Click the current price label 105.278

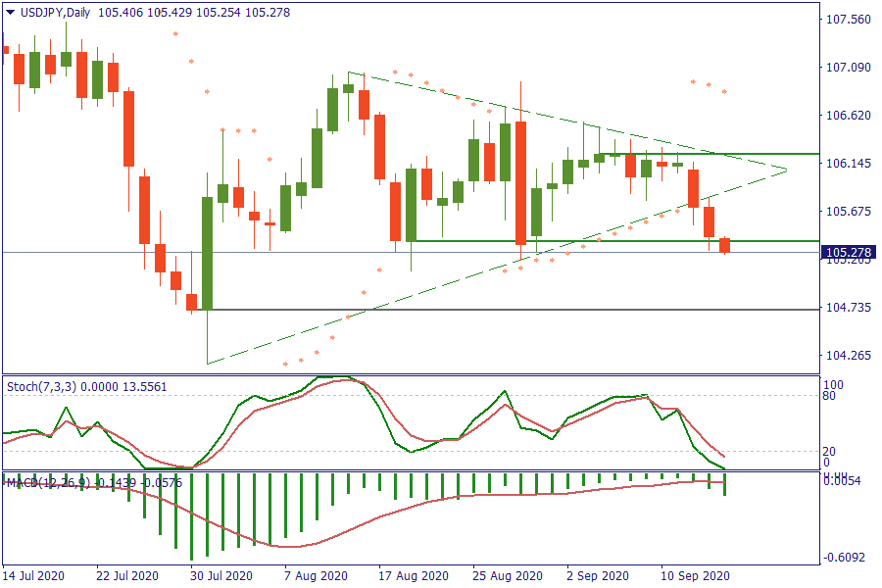(849, 252)
